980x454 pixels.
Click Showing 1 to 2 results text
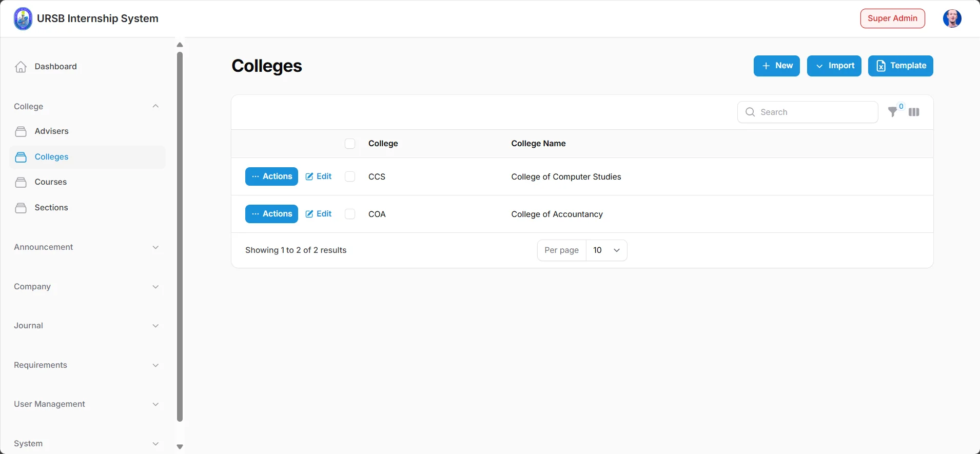pyautogui.click(x=296, y=250)
